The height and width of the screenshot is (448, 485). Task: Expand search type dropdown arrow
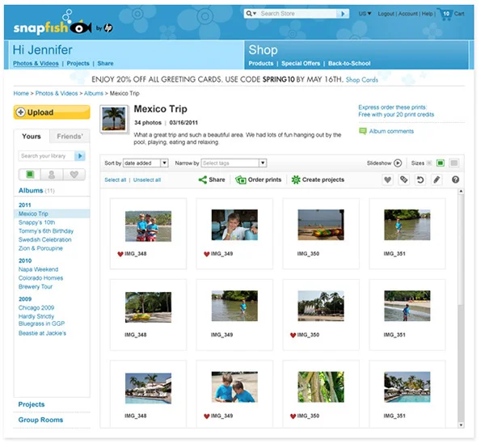click(x=255, y=14)
